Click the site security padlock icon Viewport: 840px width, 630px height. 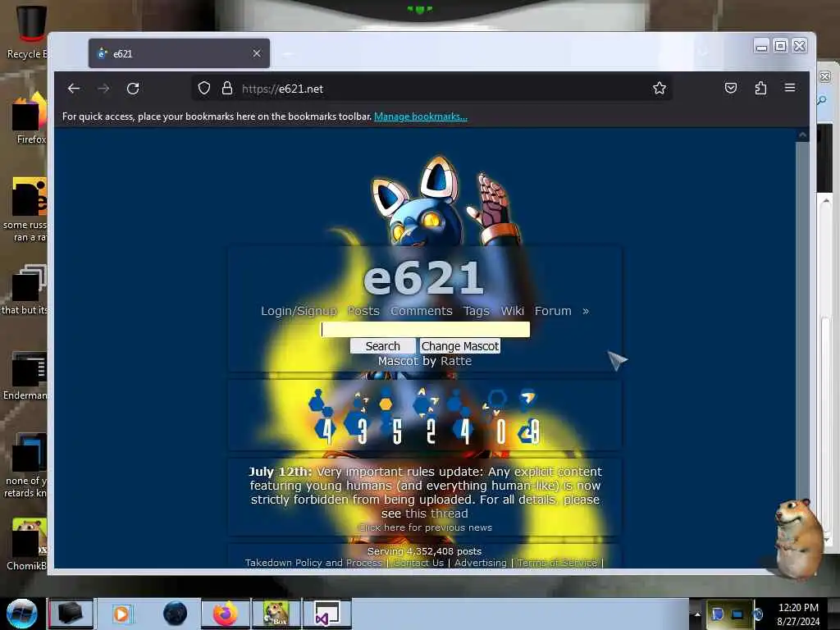pos(227,88)
